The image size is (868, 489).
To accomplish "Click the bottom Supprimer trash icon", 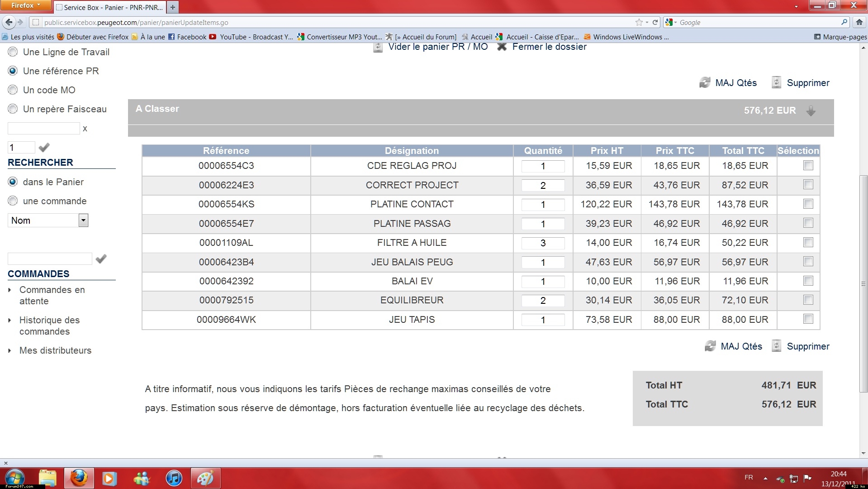I will [776, 346].
